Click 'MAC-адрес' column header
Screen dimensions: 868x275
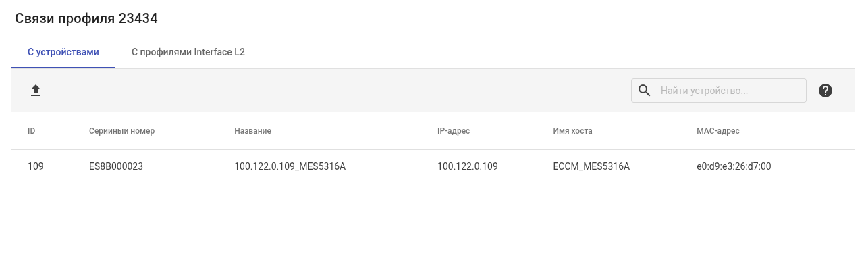pyautogui.click(x=717, y=131)
